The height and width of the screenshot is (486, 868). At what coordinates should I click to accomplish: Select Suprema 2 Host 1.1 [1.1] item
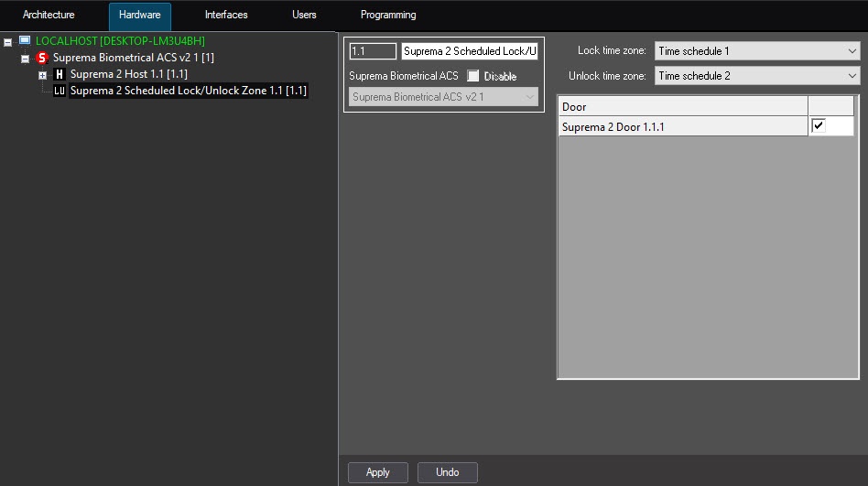[129, 74]
